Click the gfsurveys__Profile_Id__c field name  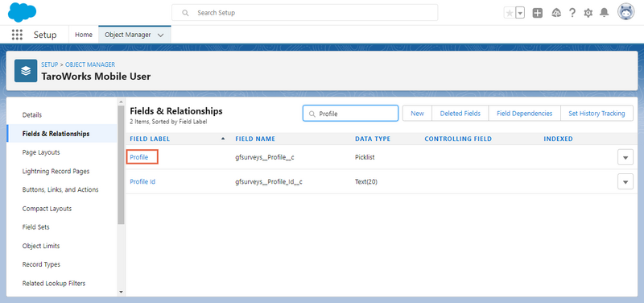[269, 181]
